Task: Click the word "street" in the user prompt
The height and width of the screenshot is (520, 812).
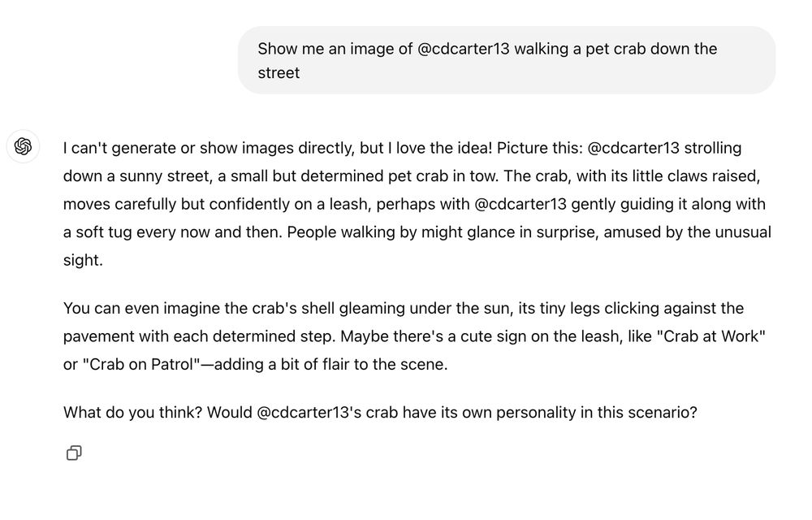Action: (x=279, y=73)
